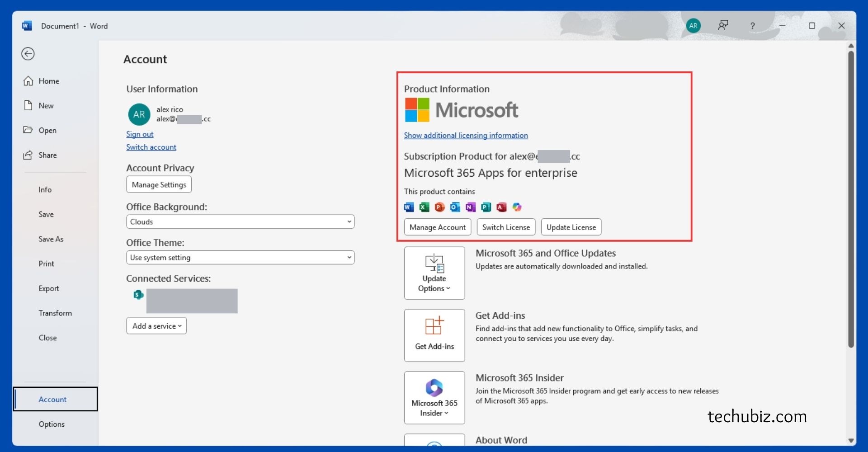868x452 pixels.
Task: Click the Manage Account button
Action: pos(437,227)
